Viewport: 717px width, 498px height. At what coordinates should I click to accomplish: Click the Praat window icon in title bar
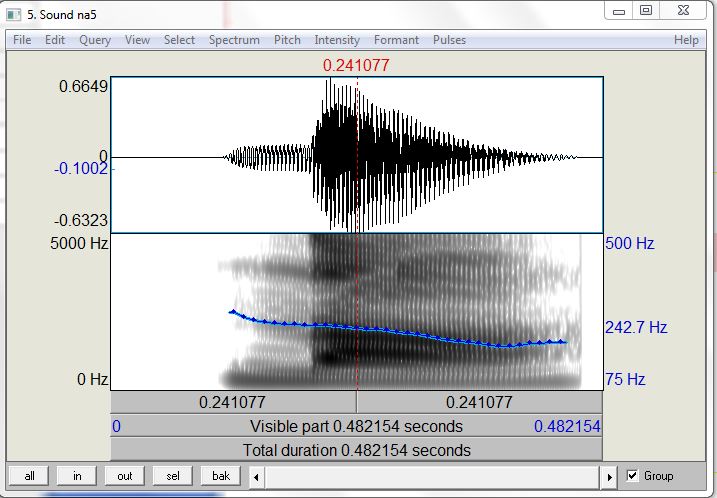tap(13, 15)
